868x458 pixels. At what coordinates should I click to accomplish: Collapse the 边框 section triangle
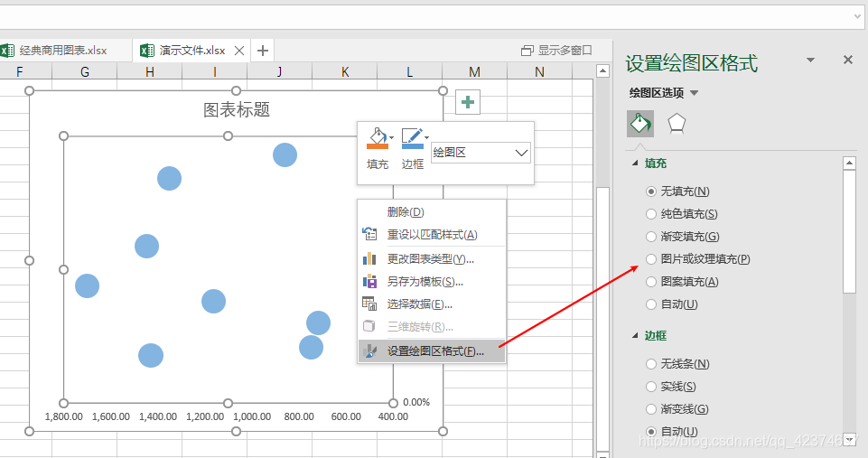pos(635,336)
